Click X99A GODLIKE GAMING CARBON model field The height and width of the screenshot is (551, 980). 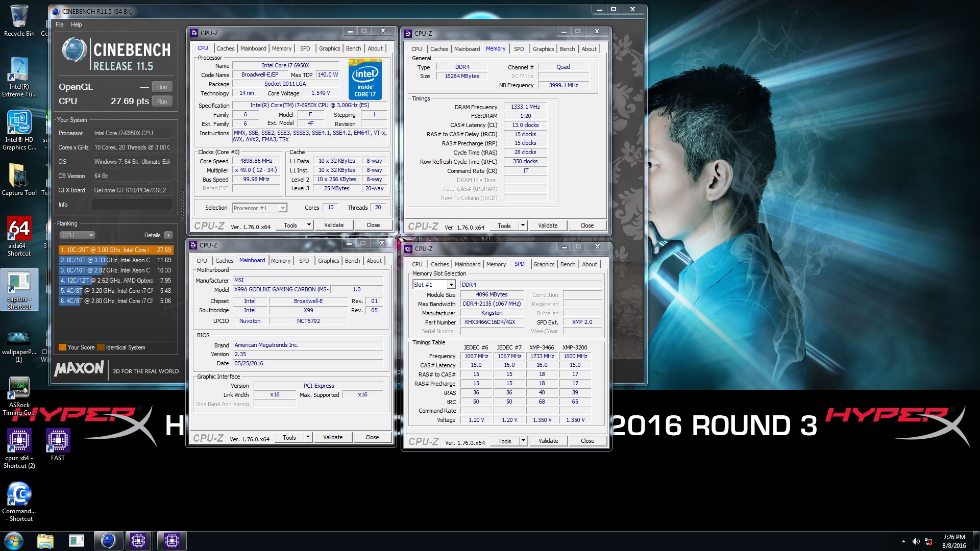pyautogui.click(x=281, y=289)
